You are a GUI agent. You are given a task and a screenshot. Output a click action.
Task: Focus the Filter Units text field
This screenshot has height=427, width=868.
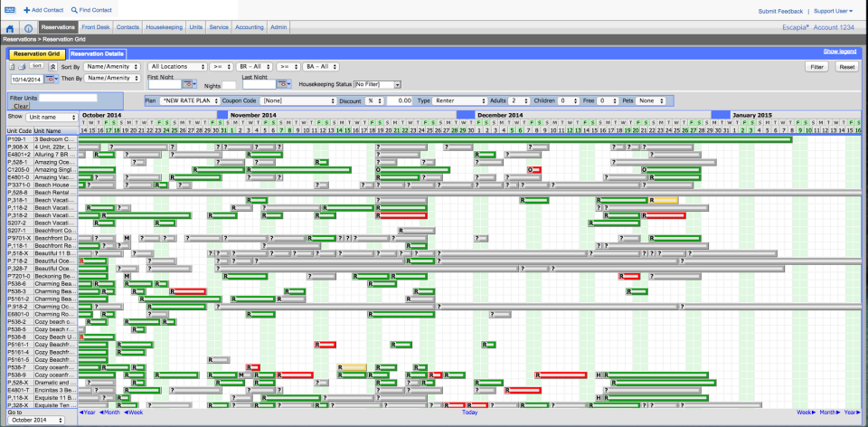[68, 98]
